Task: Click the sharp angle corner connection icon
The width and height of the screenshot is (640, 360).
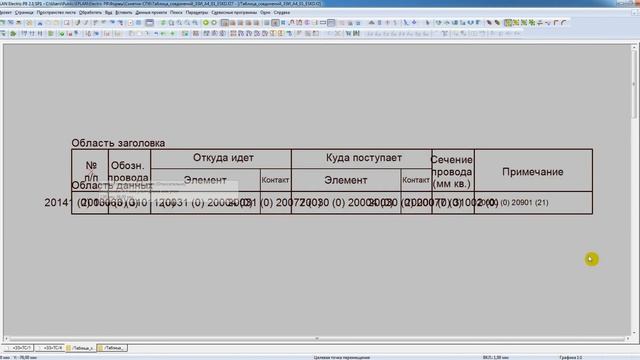Action: point(556,23)
